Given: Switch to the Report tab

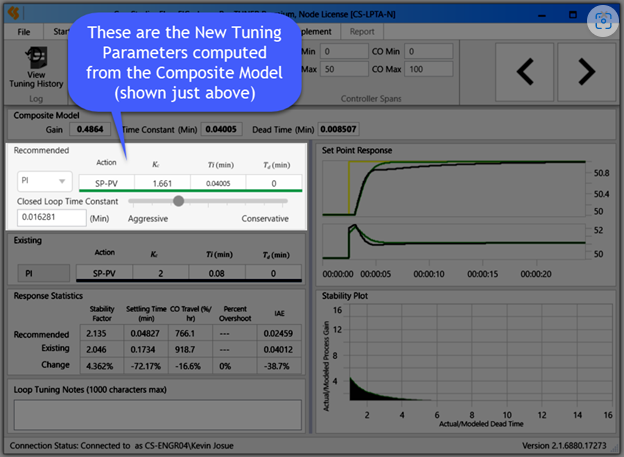Looking at the screenshot, I should pyautogui.click(x=362, y=32).
